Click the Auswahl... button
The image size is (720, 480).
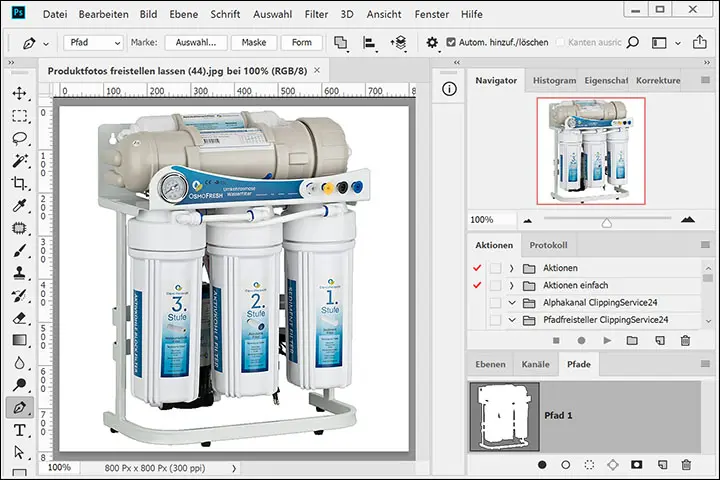(x=196, y=43)
